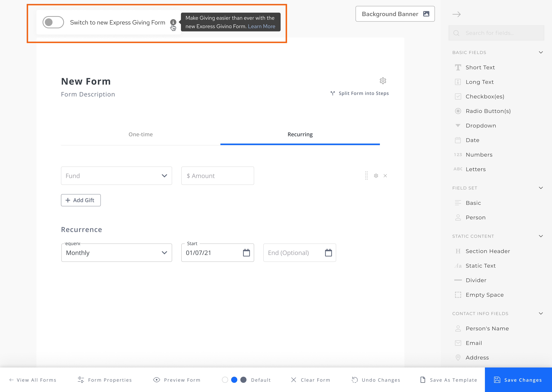Collapse the Basic Fields section
The width and height of the screenshot is (552, 392).
click(x=541, y=52)
